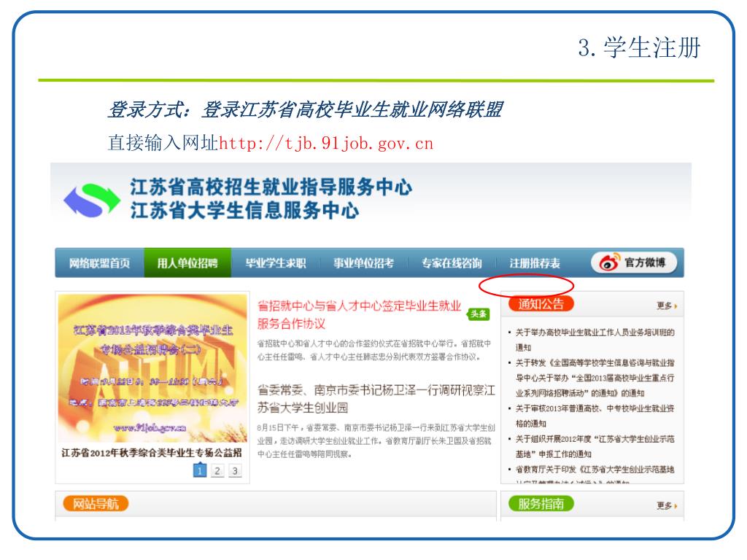Open notice 关于组织开展2012年度江苏省大学生创业示范

pyautogui.click(x=595, y=446)
